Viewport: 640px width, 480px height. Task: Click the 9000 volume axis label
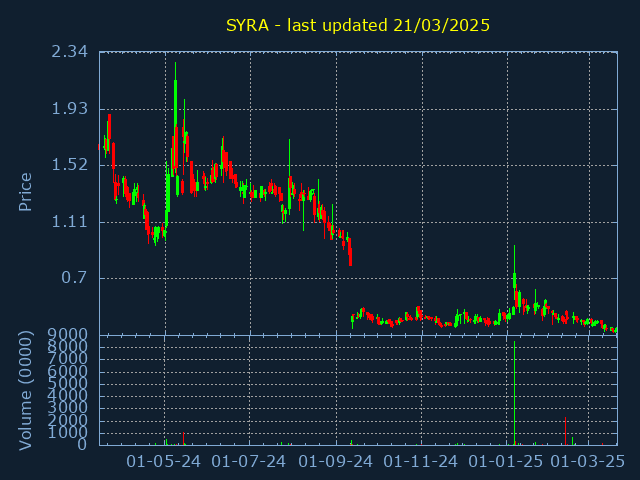[x=68, y=335]
